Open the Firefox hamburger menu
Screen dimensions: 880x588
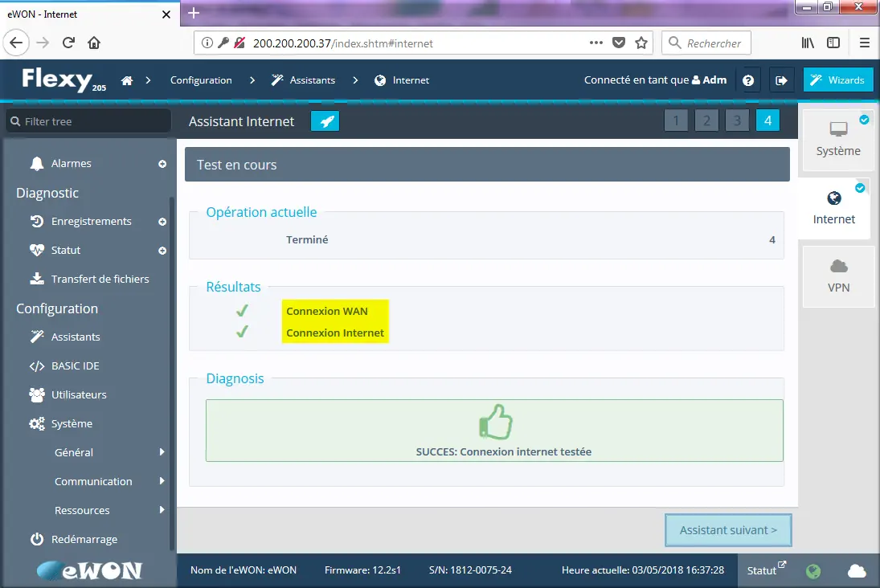[864, 43]
